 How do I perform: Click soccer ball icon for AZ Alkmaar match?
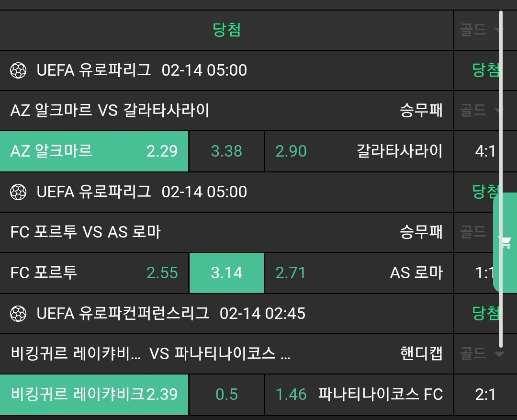click(x=18, y=70)
